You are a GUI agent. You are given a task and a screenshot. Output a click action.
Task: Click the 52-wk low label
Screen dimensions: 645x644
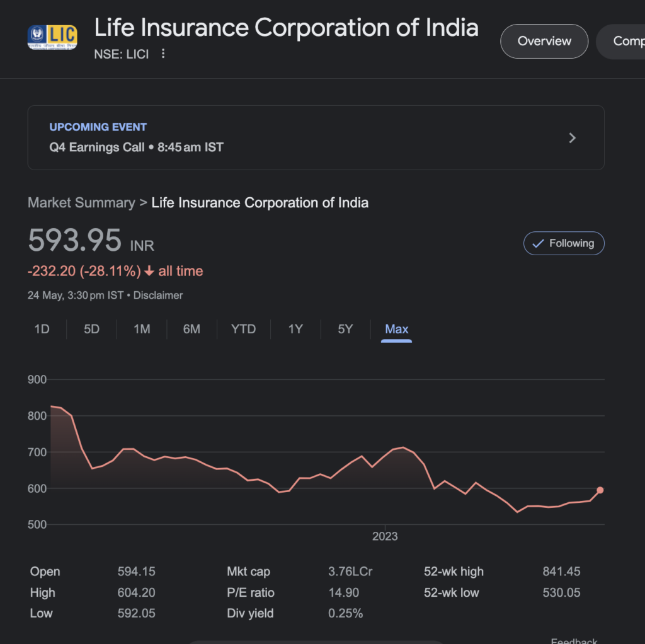pos(451,592)
